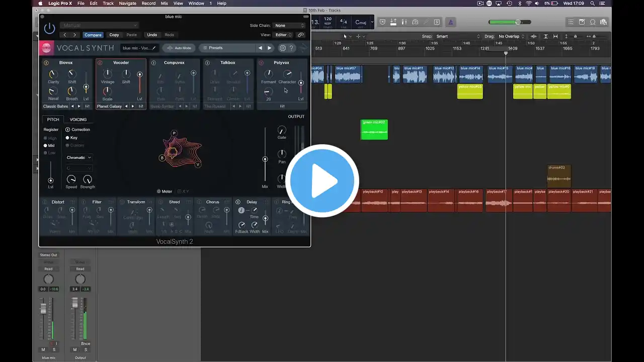Load the previous VocalSynth preset
Image resolution: width=644 pixels, height=362 pixels.
(260, 48)
